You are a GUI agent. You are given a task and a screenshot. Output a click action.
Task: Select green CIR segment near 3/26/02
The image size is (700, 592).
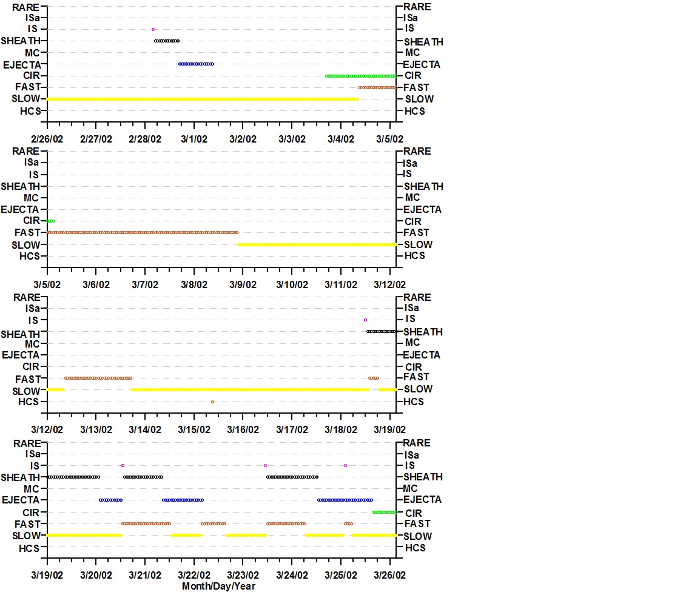coord(385,512)
